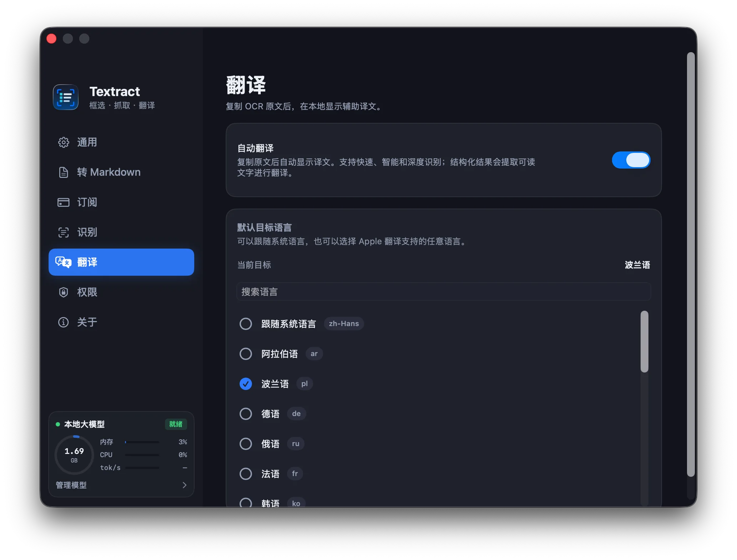
Task: Open the 转 Markdown section
Action: point(121,172)
